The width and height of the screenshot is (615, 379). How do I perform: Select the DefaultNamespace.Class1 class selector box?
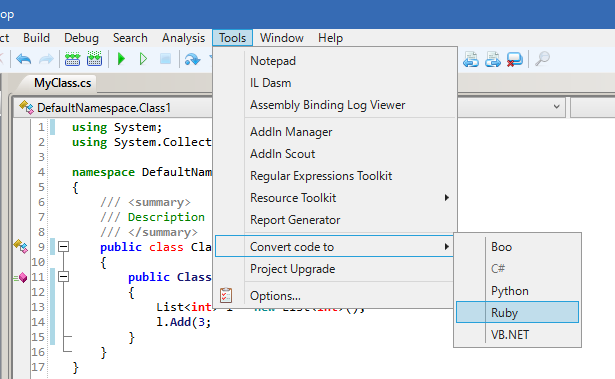[x=113, y=108]
